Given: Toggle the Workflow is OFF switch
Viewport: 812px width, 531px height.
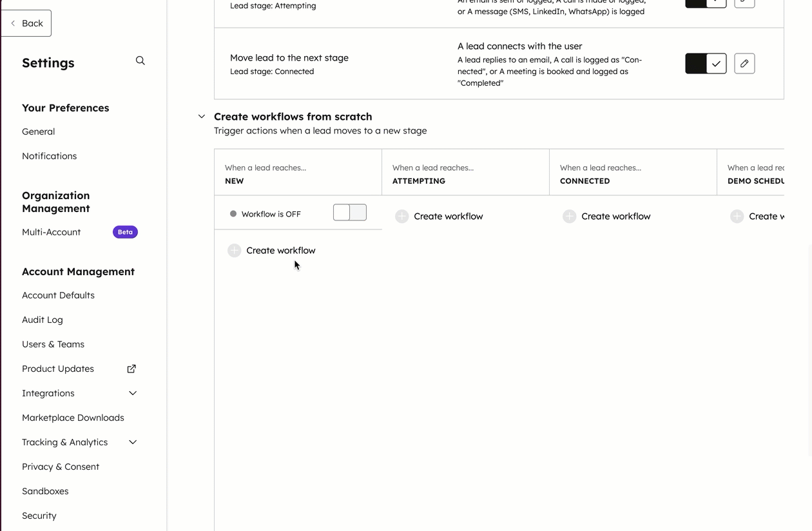Looking at the screenshot, I should (350, 213).
